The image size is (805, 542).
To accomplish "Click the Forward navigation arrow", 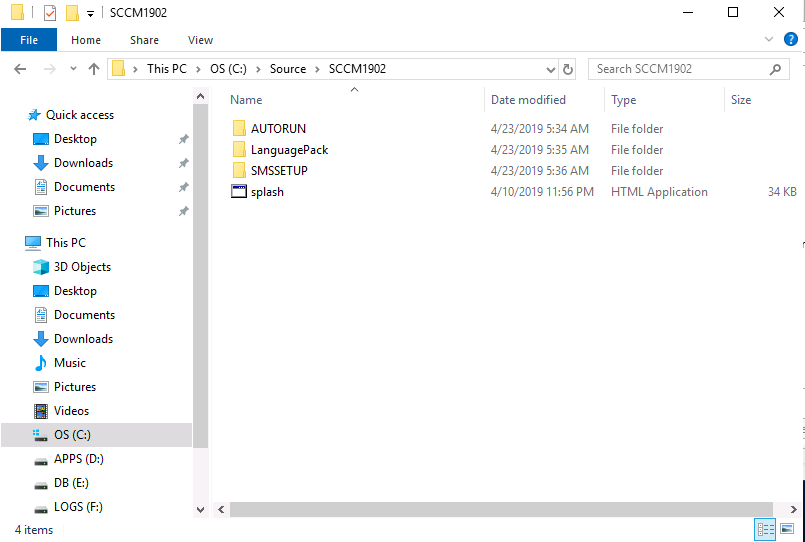I will (50, 69).
